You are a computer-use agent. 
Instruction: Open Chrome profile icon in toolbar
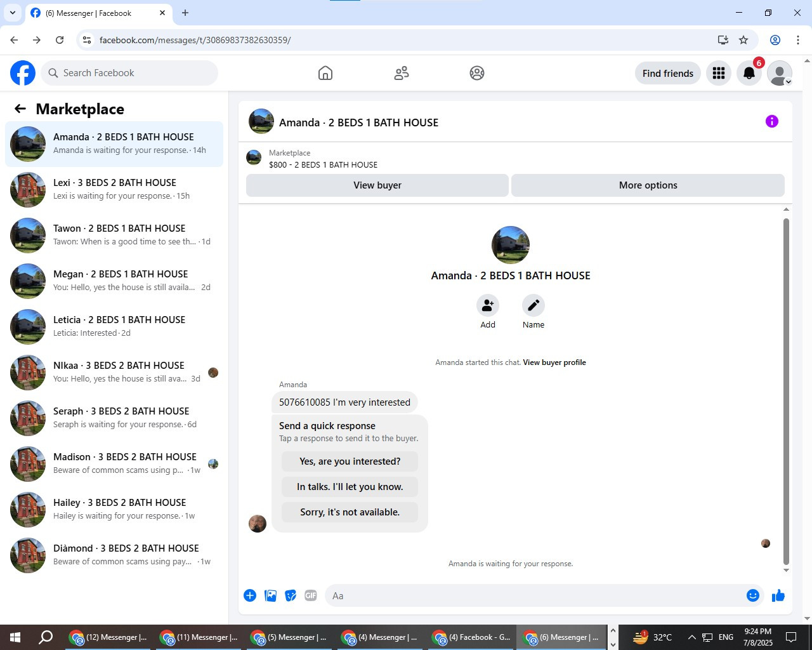[775, 40]
